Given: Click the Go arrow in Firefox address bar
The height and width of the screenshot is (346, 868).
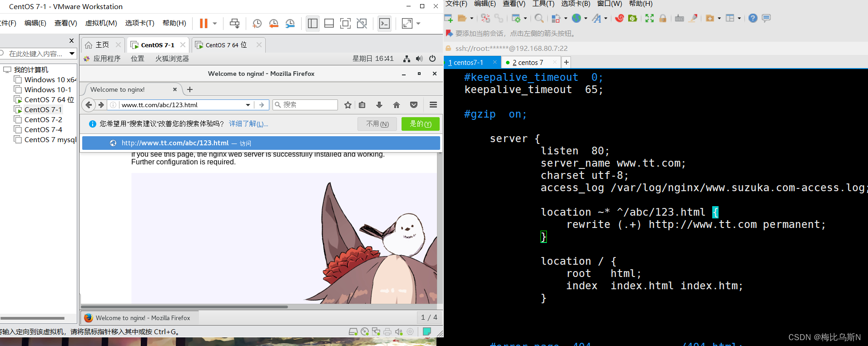Looking at the screenshot, I should [262, 105].
